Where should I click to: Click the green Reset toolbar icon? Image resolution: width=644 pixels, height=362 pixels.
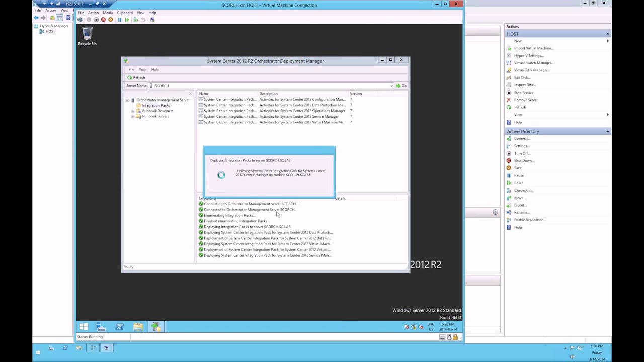(127, 20)
